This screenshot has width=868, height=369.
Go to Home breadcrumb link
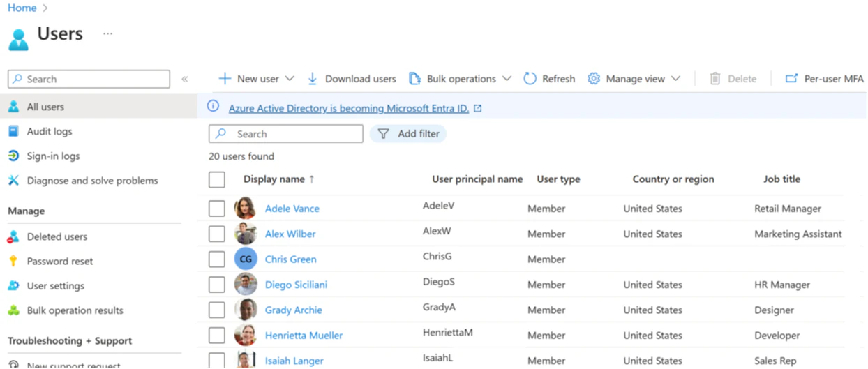tap(22, 8)
